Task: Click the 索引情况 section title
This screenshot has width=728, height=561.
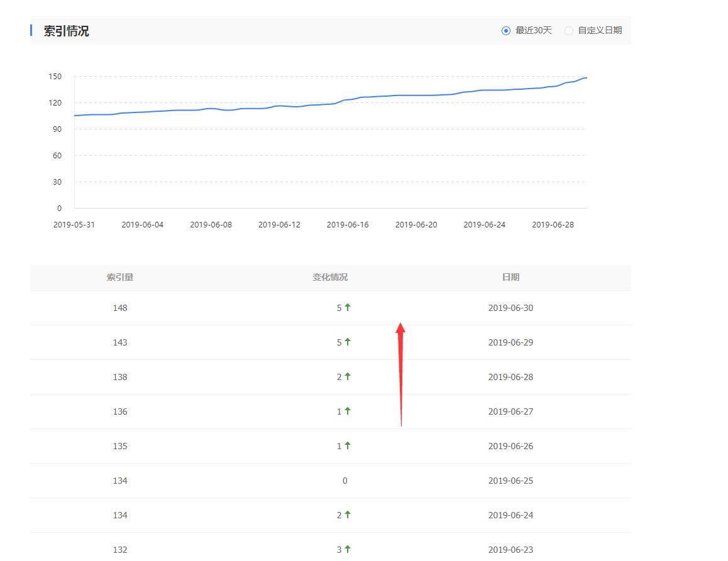Action: pos(66,31)
